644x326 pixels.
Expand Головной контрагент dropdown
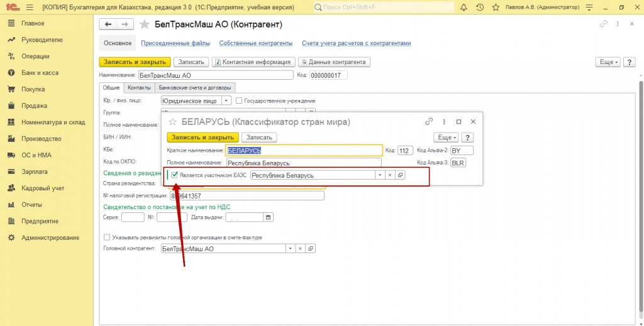291,249
